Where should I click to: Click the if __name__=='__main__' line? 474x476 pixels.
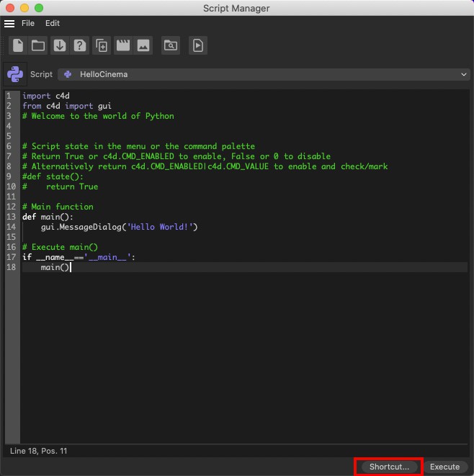coord(79,257)
